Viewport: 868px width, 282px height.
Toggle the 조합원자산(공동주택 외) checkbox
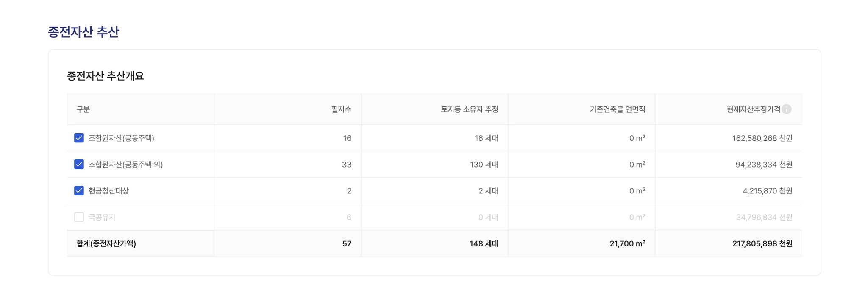pos(79,164)
